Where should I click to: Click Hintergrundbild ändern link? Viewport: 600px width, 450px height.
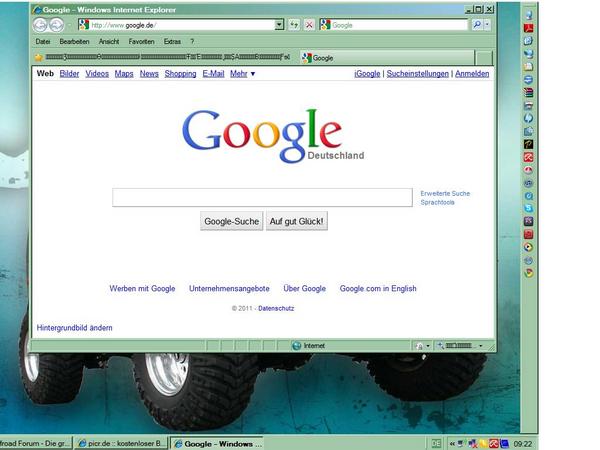[75, 328]
